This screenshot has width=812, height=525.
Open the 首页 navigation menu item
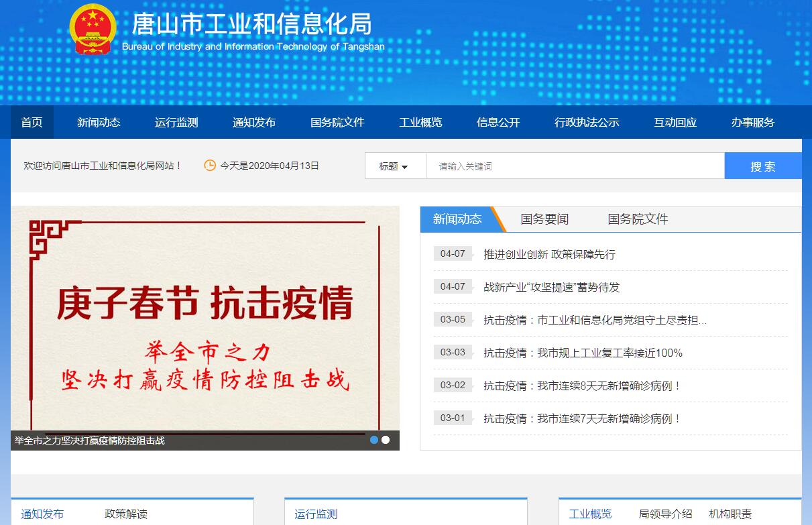point(32,122)
